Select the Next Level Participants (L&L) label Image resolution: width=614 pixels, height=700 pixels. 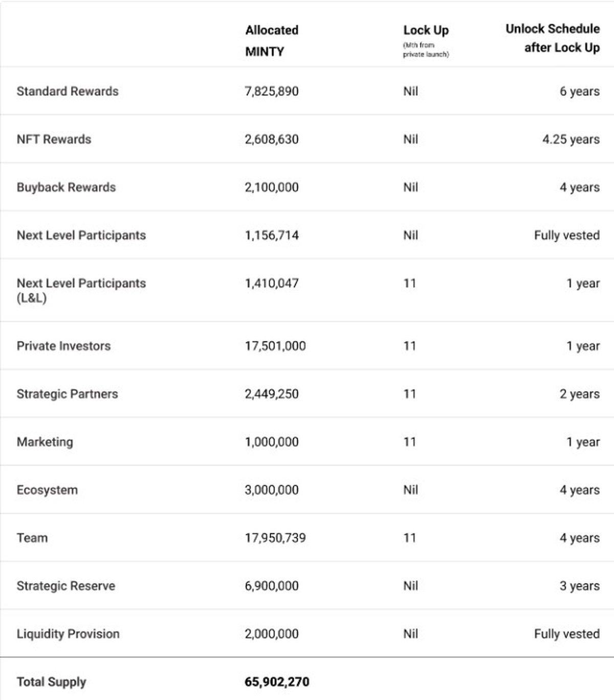[x=81, y=290]
